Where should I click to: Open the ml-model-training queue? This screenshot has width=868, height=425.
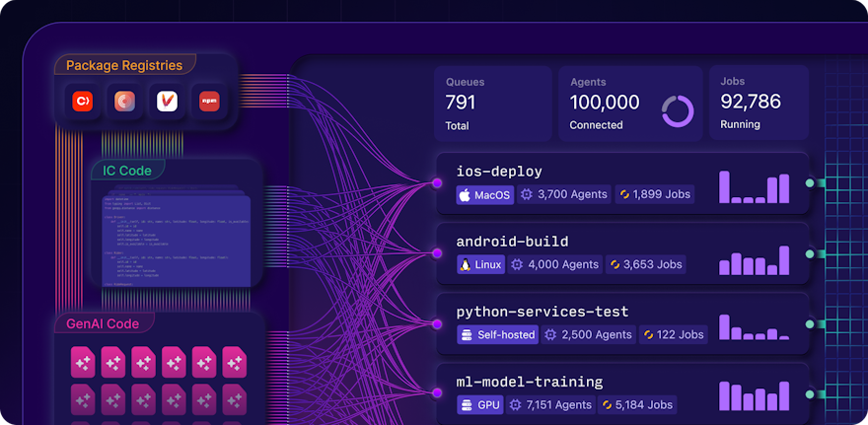(x=623, y=394)
